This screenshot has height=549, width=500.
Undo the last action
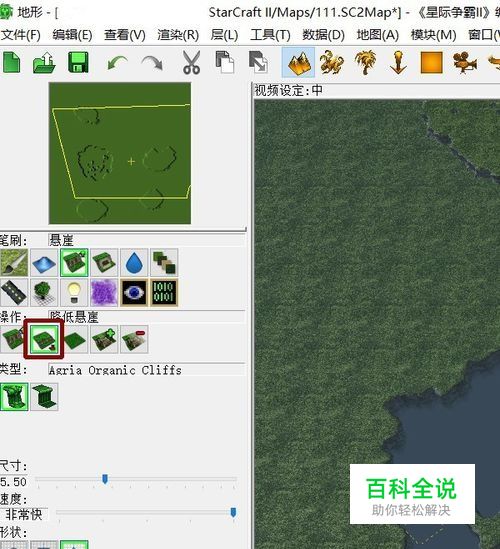(117, 63)
